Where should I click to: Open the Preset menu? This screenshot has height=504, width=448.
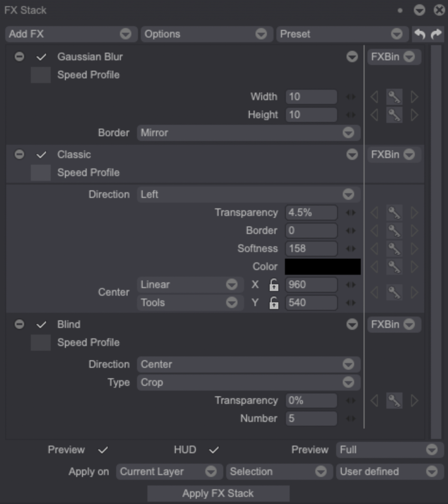coord(341,34)
